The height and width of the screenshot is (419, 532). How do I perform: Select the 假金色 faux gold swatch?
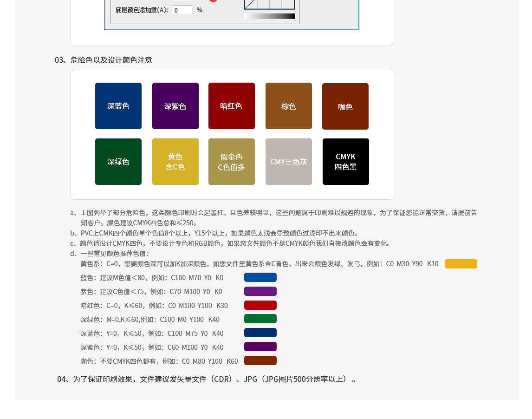232,162
